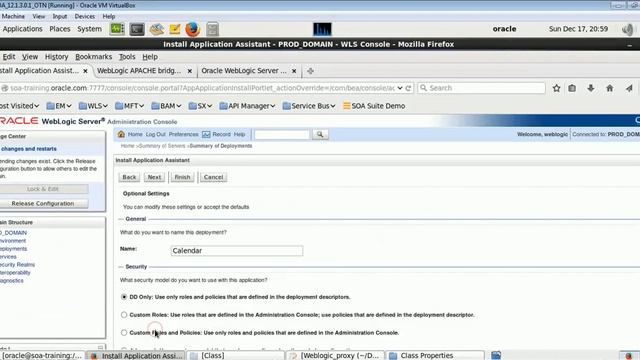Open Deployments node in Domain Structure tree
Viewport: 640px width, 360px height.
pos(13,249)
